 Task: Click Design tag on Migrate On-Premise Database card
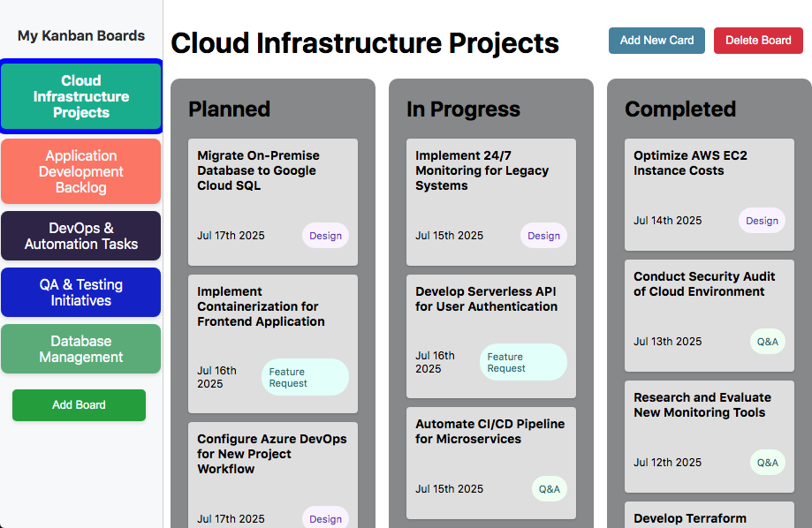[x=325, y=236]
